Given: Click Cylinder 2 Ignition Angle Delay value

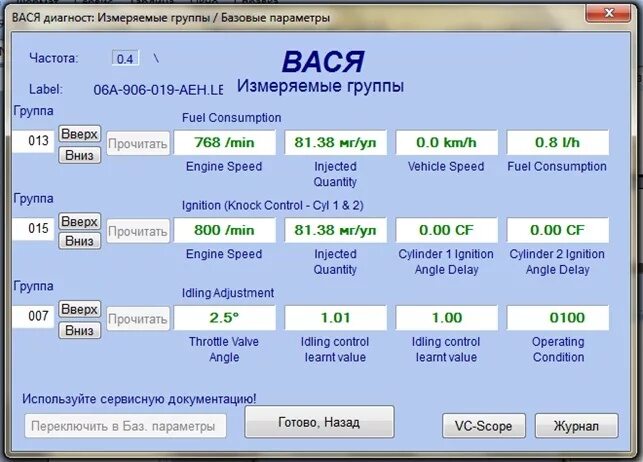Looking at the screenshot, I should click(x=558, y=230).
